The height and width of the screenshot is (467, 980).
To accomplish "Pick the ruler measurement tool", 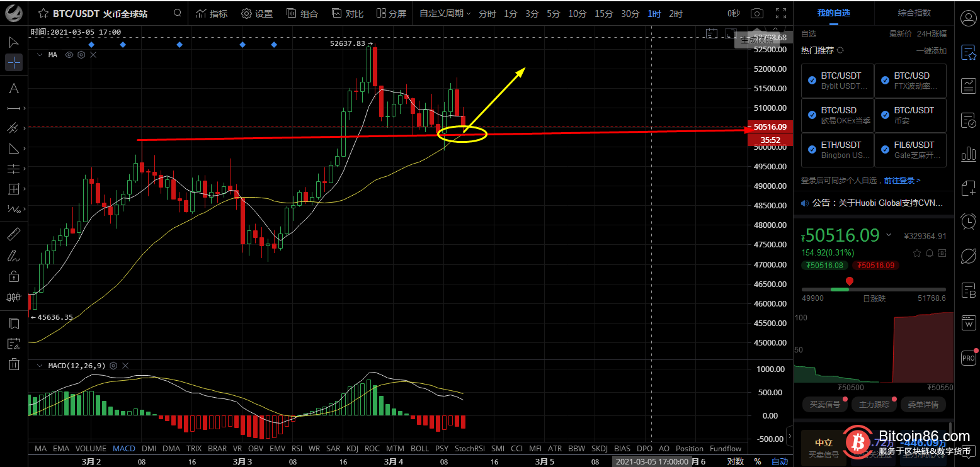I will coord(13,235).
